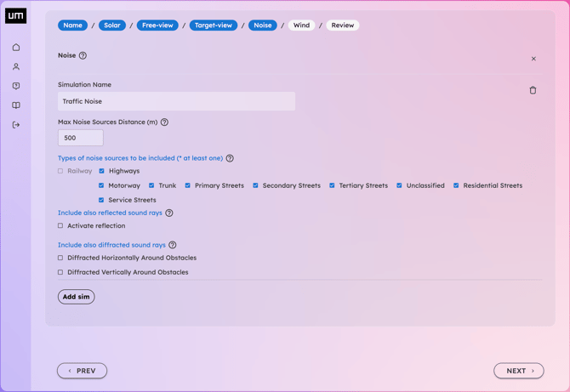Enable the Activate reflection checkbox
This screenshot has width=570, height=392.
[60, 226]
